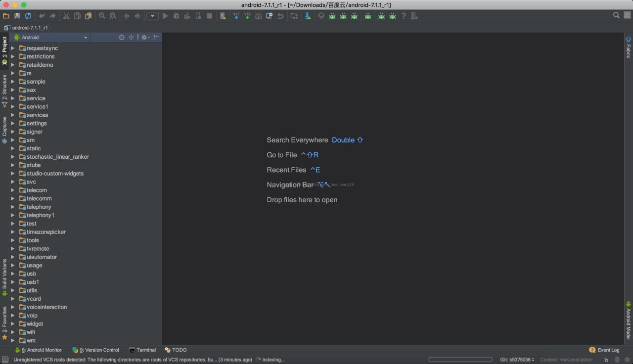The image size is (633, 364).
Task: Click the Open folder icon in the toolbar
Action: click(x=6, y=16)
